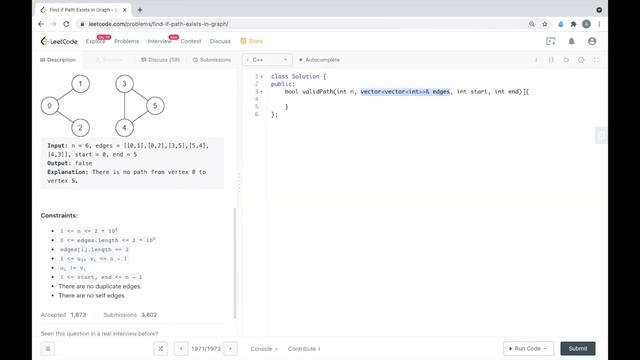Image resolution: width=640 pixels, height=360 pixels.
Task: Click the Submissions count 3,602
Action: click(x=149, y=315)
